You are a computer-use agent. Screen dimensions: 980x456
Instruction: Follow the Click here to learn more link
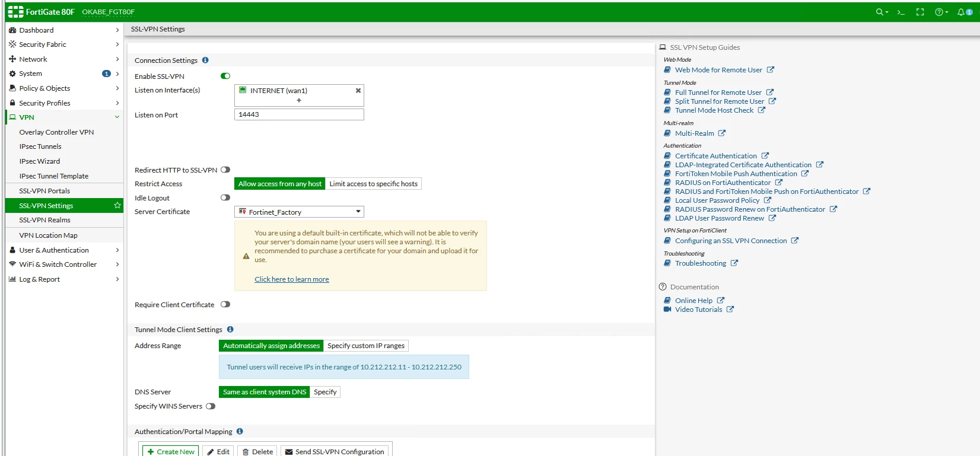(x=292, y=279)
